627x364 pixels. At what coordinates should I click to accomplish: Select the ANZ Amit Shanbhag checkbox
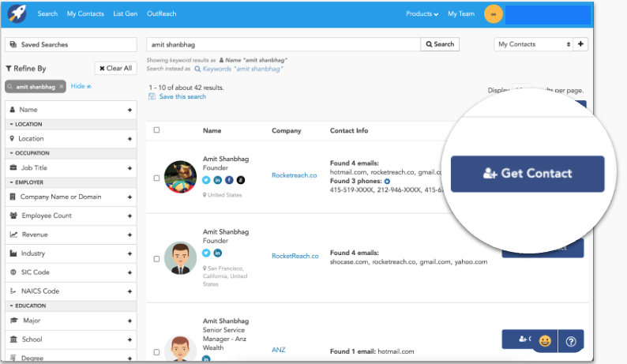pos(156,352)
